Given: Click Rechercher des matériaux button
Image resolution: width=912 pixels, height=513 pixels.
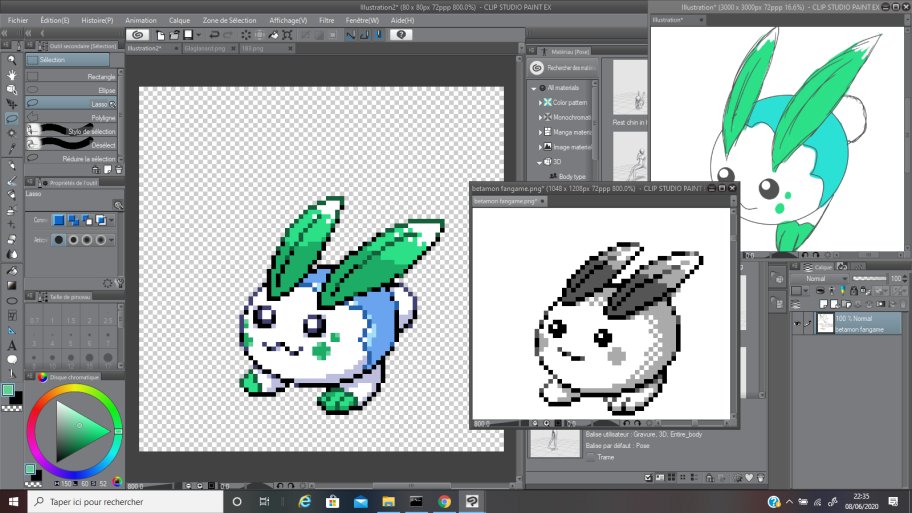Looking at the screenshot, I should click(563, 68).
